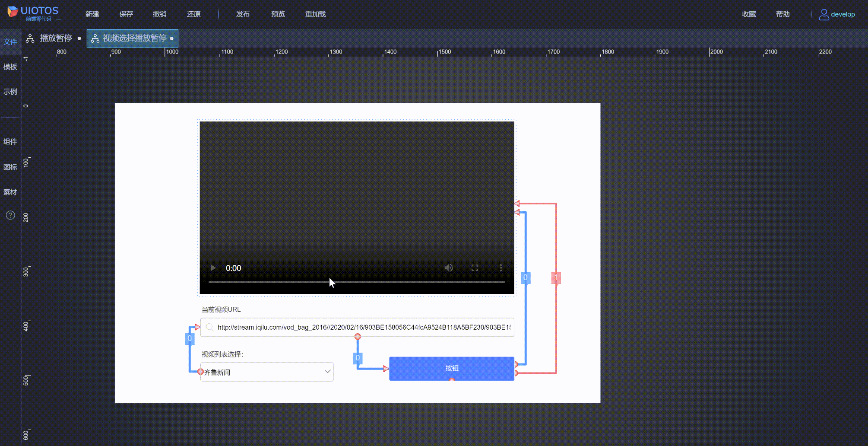
Task: Click the 1000 mark on horizontal ruler
Action: 172,52
